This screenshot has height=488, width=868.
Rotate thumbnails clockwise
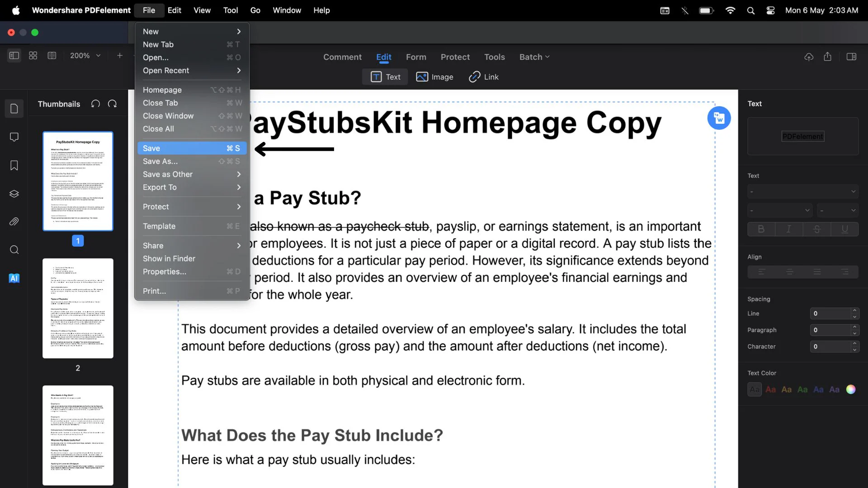click(x=113, y=104)
